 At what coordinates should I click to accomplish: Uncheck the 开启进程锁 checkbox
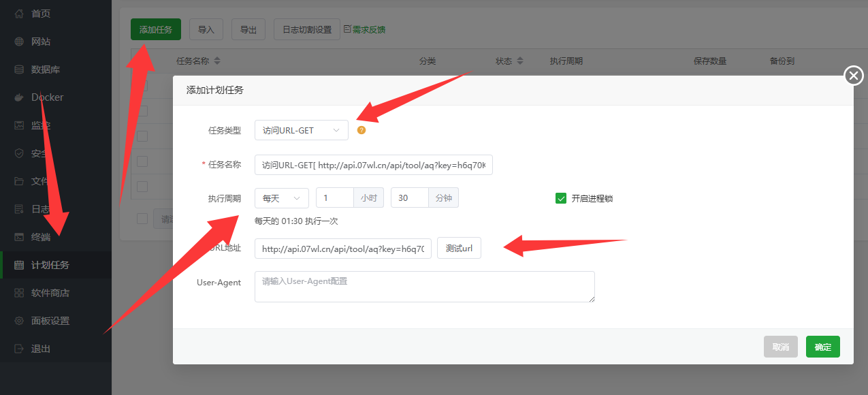click(561, 198)
